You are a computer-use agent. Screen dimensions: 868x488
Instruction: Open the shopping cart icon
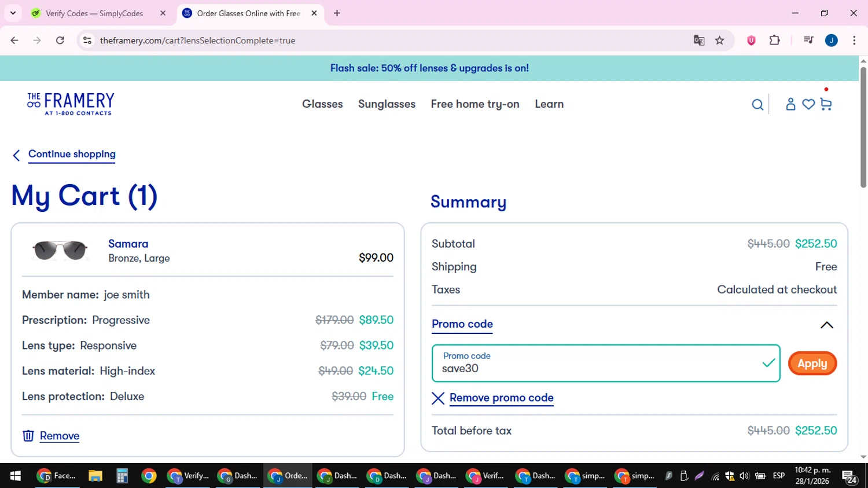[x=826, y=104]
